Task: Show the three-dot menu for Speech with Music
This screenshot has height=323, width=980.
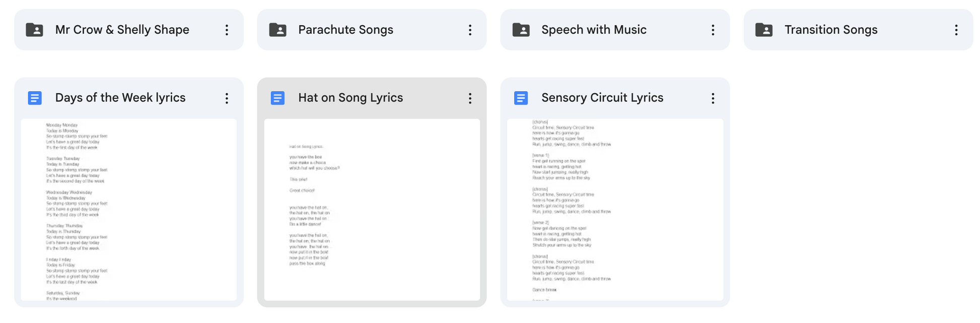Action: coord(713,30)
